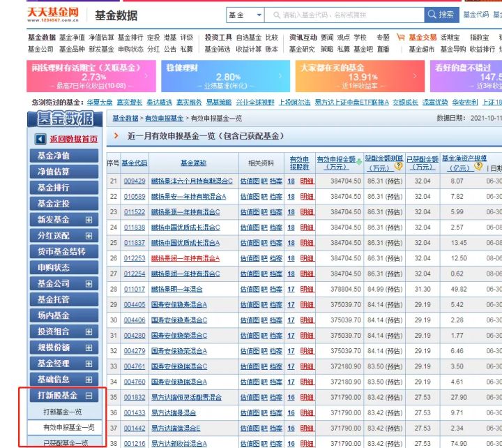Expand the 基金经理 sidebar section
The image size is (502, 448).
89,364
